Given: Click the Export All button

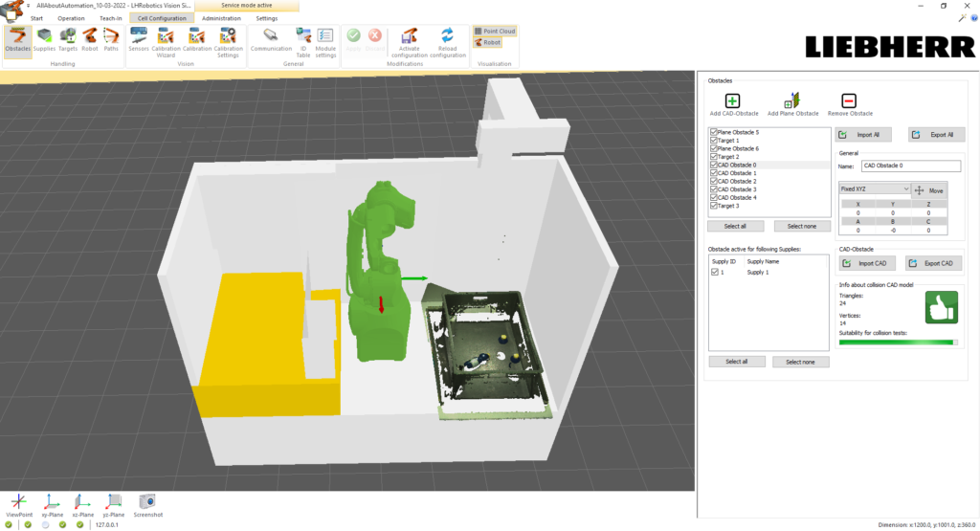Looking at the screenshot, I should 936,135.
